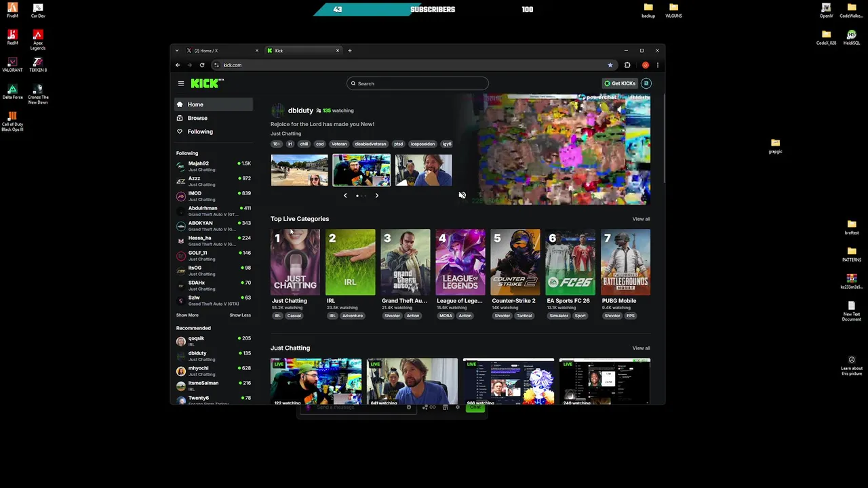Open recommended channel qoqsik
The width and height of the screenshot is (868, 488).
click(213, 341)
